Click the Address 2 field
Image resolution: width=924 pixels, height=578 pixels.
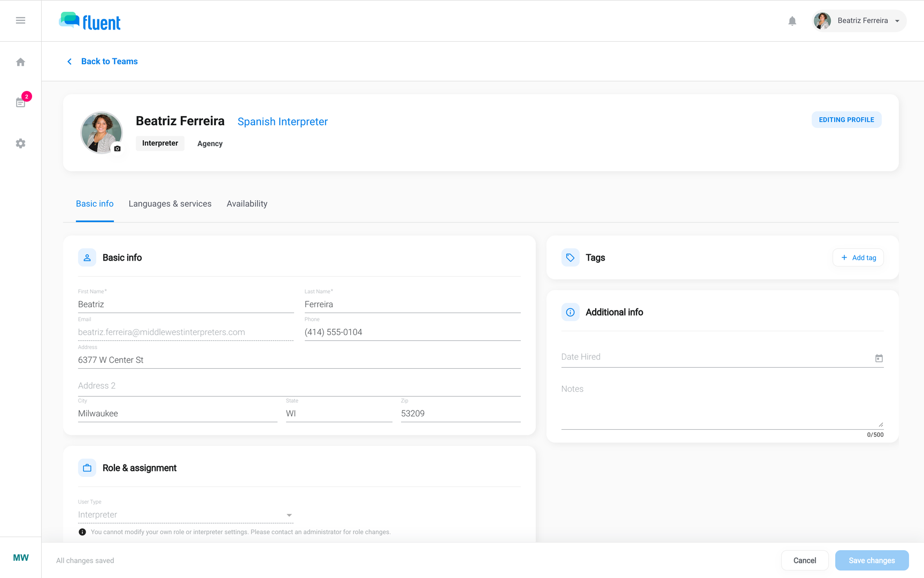tap(299, 385)
